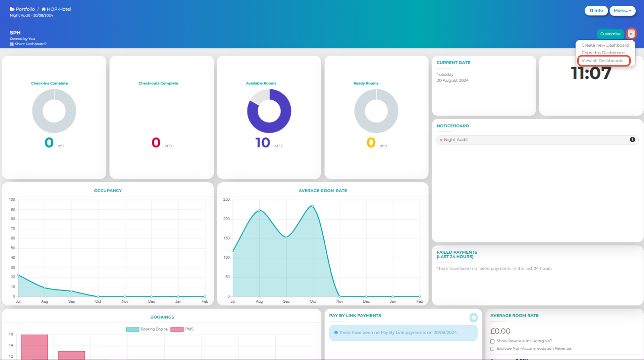
Task: Select View all Dashboards menu entry
Action: click(602, 61)
